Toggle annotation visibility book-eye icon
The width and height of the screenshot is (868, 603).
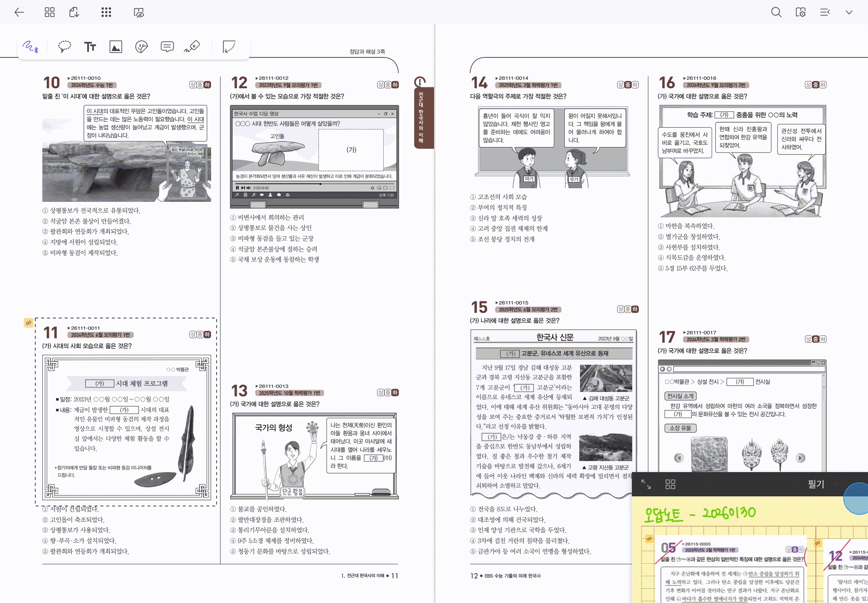(x=139, y=13)
